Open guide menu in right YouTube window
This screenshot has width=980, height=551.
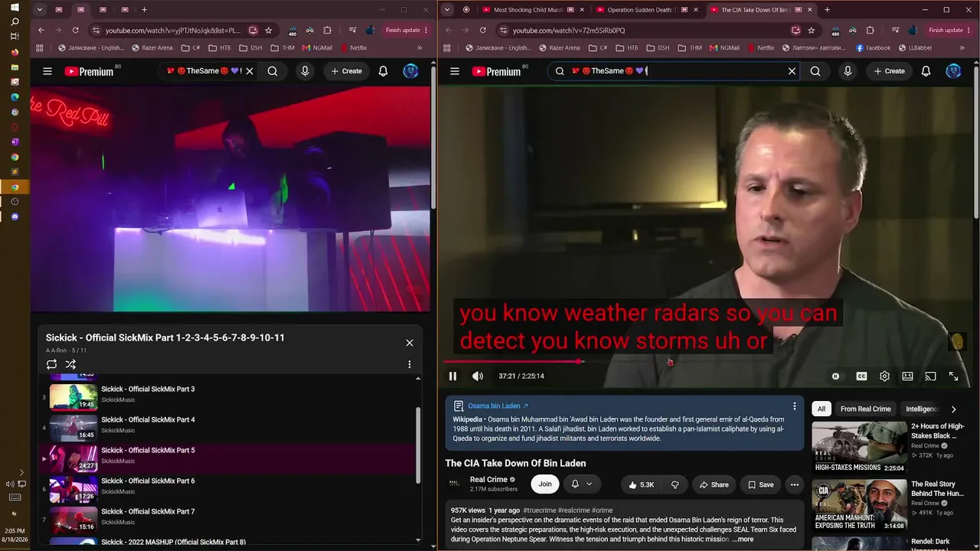tap(455, 71)
